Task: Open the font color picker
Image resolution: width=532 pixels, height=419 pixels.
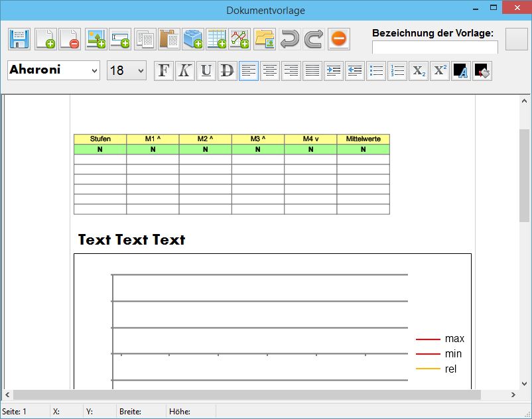Action: point(460,71)
